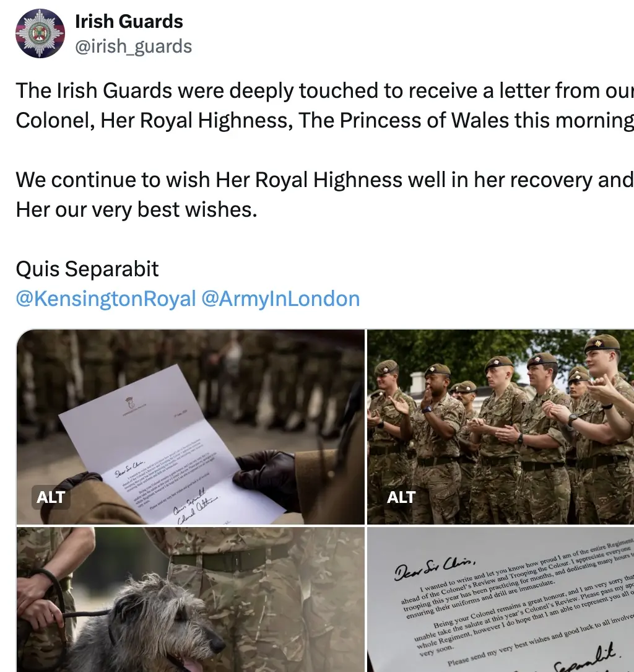Click the Irish Guards display name
This screenshot has width=634, height=672.
pyautogui.click(x=129, y=22)
